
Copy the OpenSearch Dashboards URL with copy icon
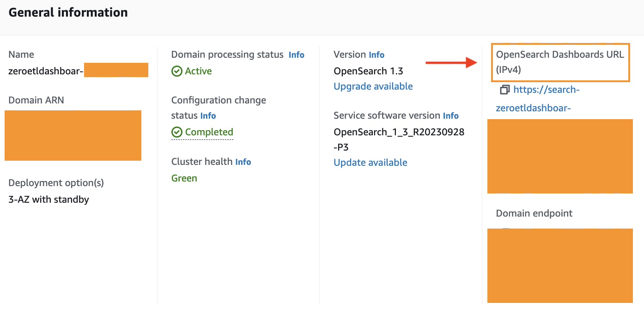(504, 90)
